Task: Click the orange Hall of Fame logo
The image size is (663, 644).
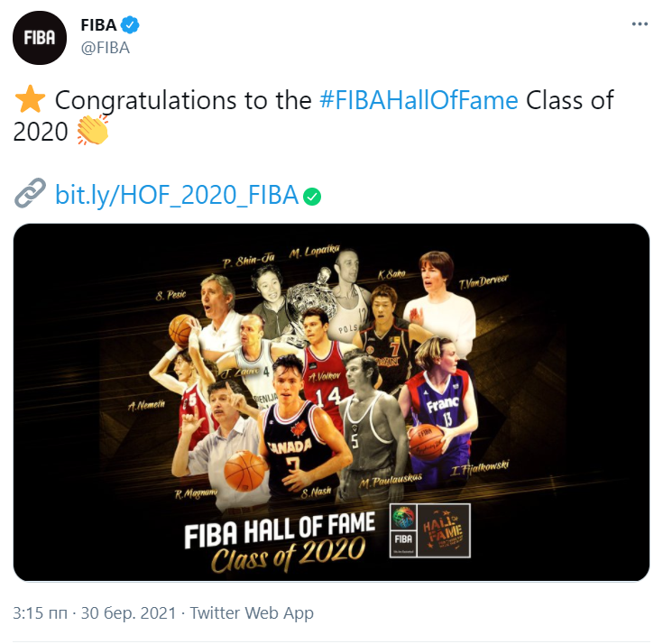Action: click(x=444, y=530)
